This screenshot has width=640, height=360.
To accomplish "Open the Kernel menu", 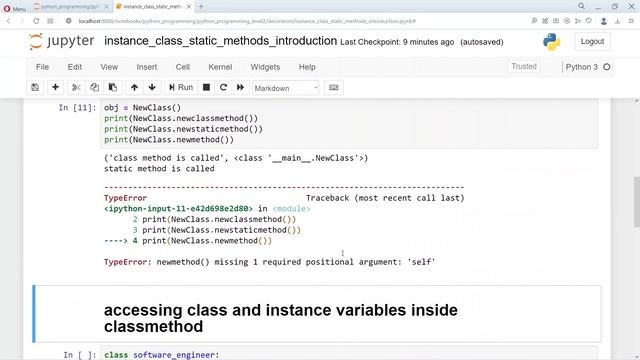I will click(x=220, y=67).
